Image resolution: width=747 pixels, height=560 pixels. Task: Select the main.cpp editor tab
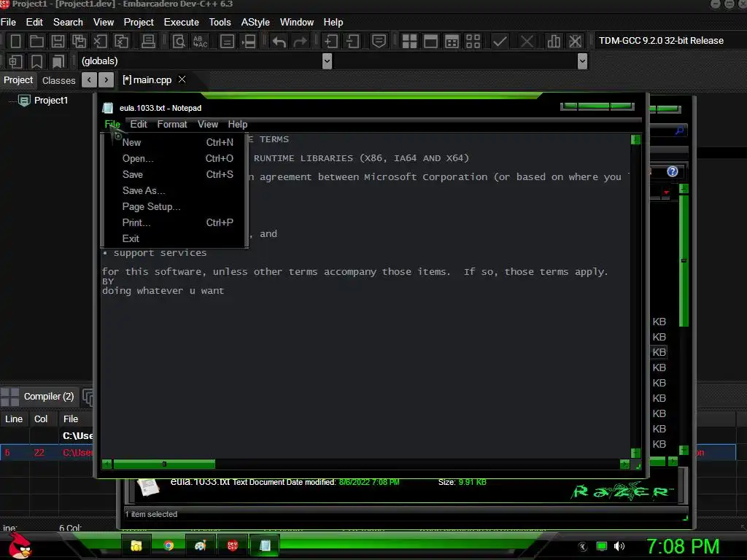[x=147, y=80]
